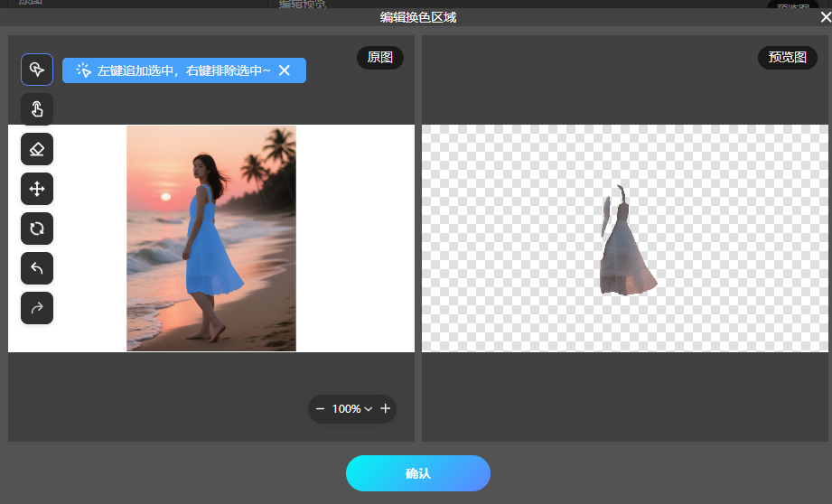
Task: Choose the eraser tool
Action: coord(37,149)
